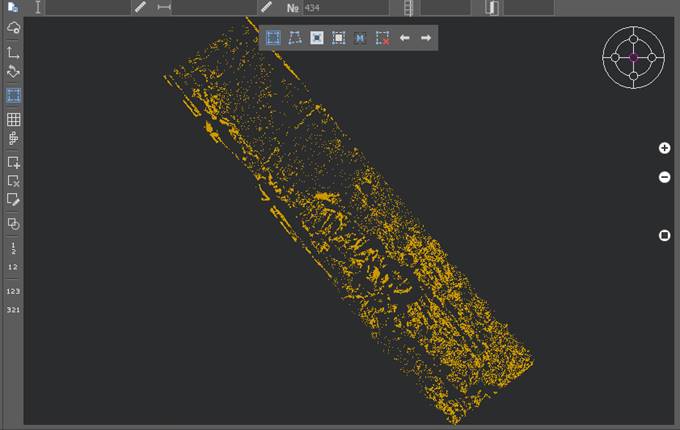
Task: Click the center of the navigation compass
Action: (634, 57)
